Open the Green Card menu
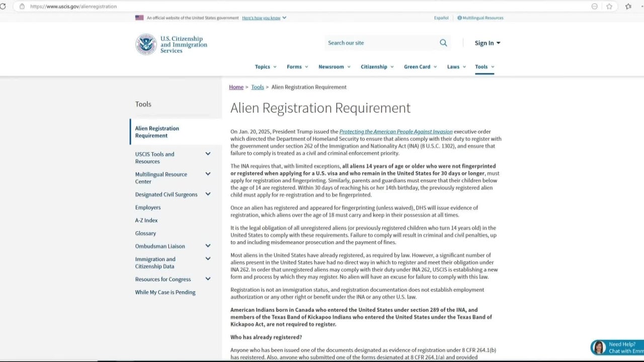644x362 pixels. pos(420,67)
